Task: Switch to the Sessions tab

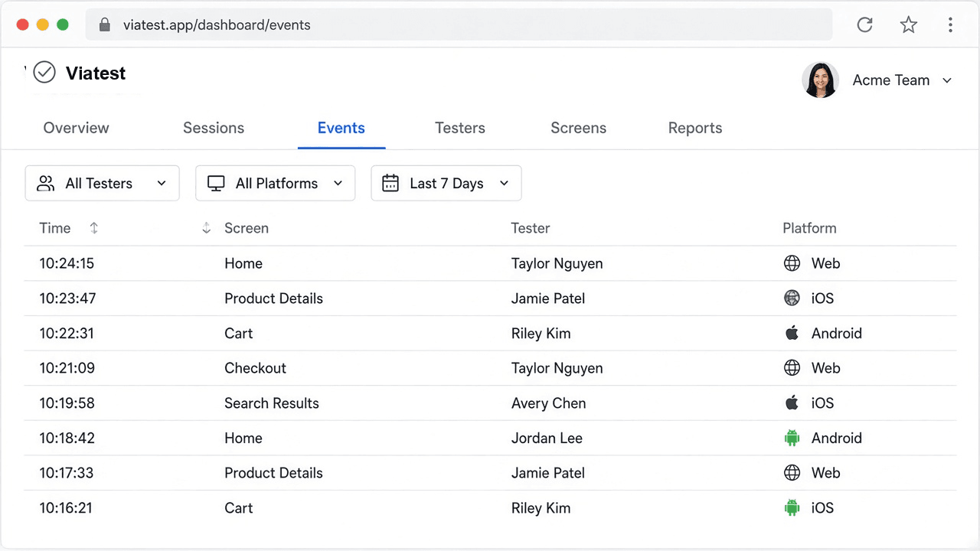Action: [214, 128]
